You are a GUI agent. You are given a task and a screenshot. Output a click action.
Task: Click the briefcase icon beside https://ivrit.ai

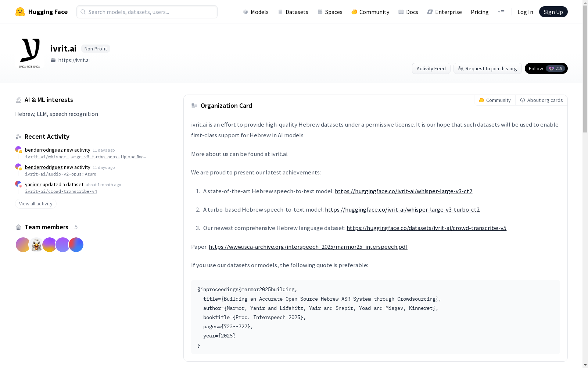tap(53, 60)
